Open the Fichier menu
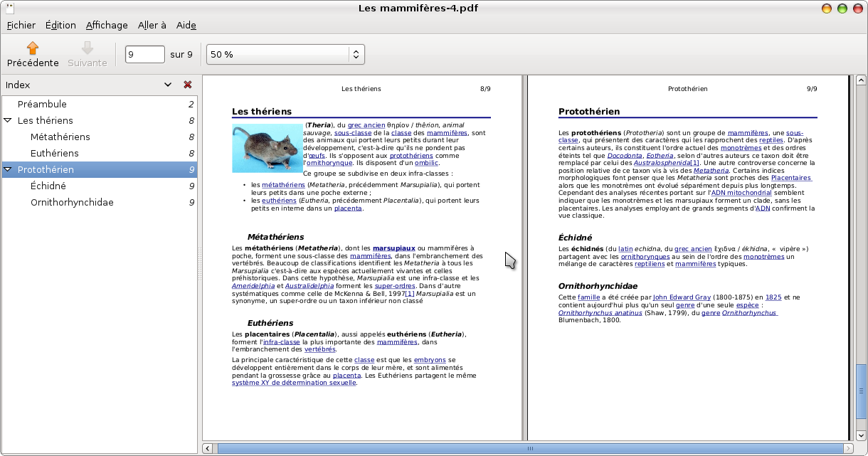The height and width of the screenshot is (456, 868). pos(21,25)
